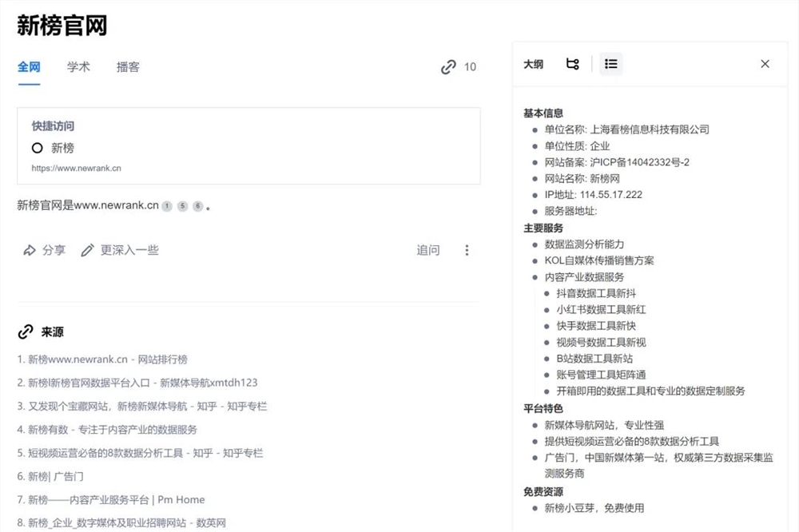Open the mind map view icon
Screen dimensions: 799x532
coord(572,63)
